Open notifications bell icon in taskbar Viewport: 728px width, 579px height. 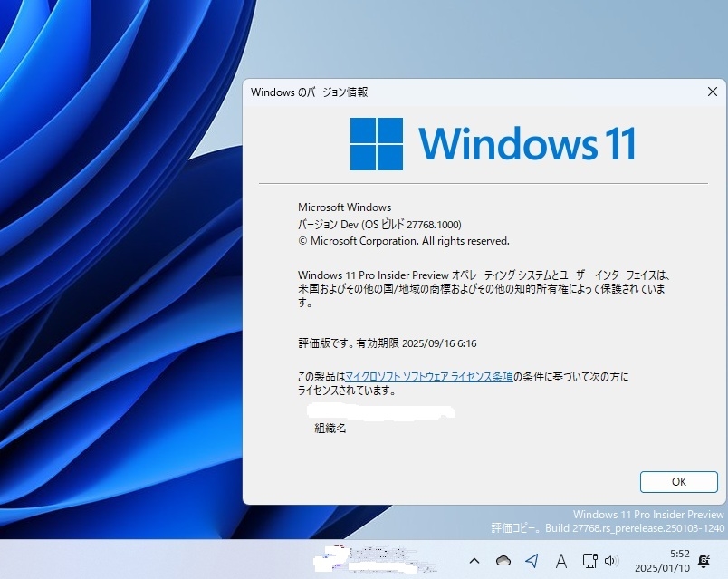tap(704, 562)
